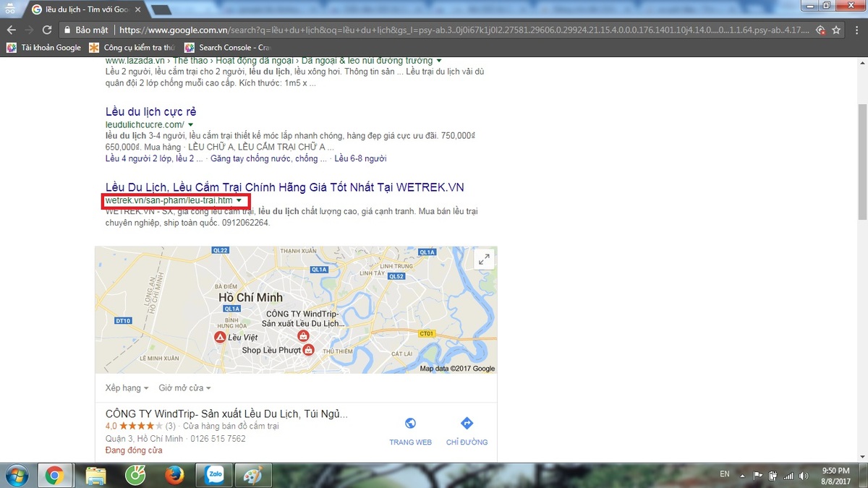
Task: Open the "Tài khoản Google" bookmark
Action: (x=44, y=48)
